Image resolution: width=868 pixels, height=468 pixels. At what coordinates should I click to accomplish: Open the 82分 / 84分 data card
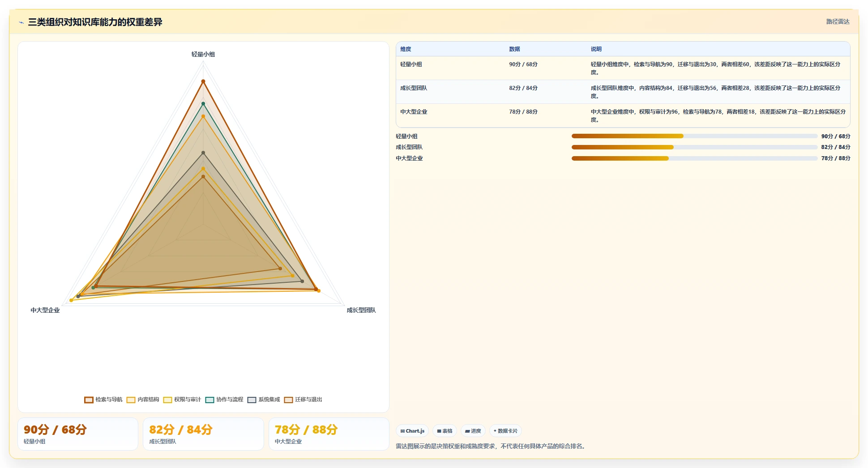203,434
